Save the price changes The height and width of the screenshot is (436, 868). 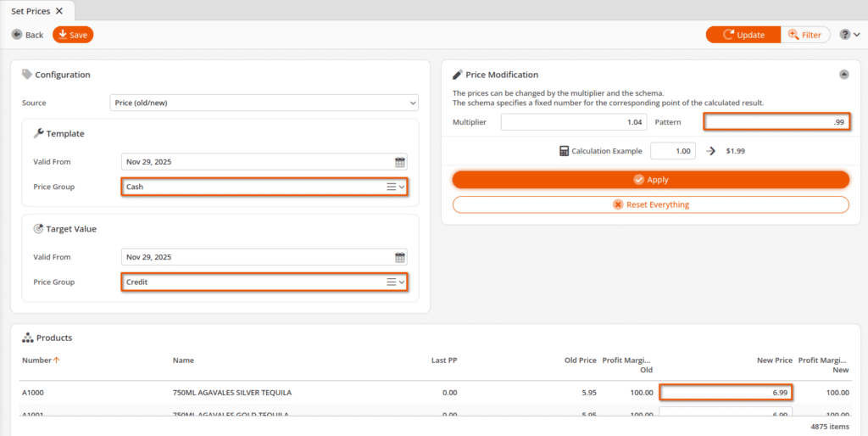click(73, 35)
